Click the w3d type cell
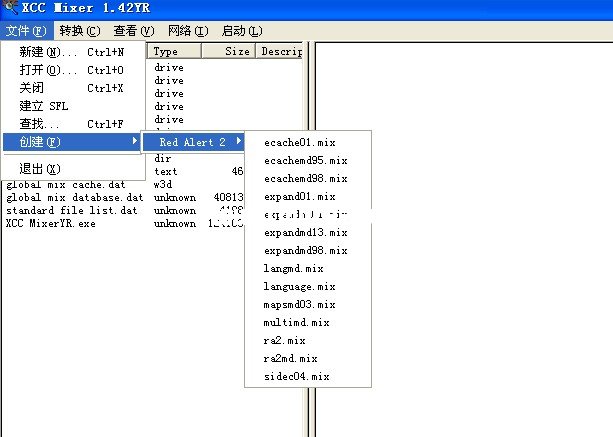This screenshot has height=437, width=613. coord(163,184)
